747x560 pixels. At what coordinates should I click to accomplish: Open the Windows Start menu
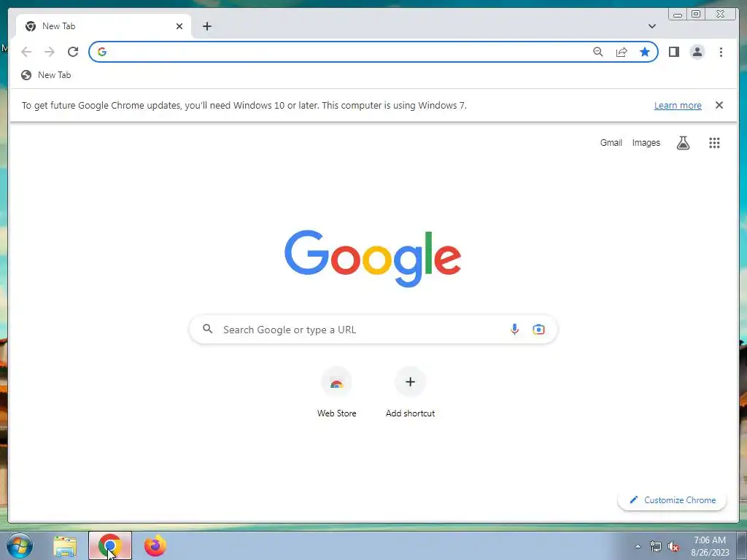click(20, 545)
